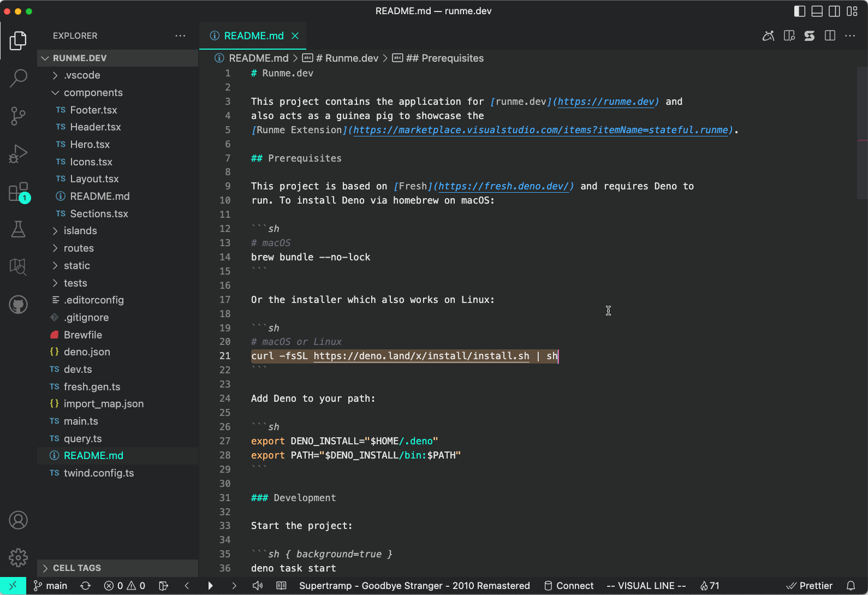Open the Run and Debug view
Image resolution: width=868 pixels, height=595 pixels.
coord(18,154)
